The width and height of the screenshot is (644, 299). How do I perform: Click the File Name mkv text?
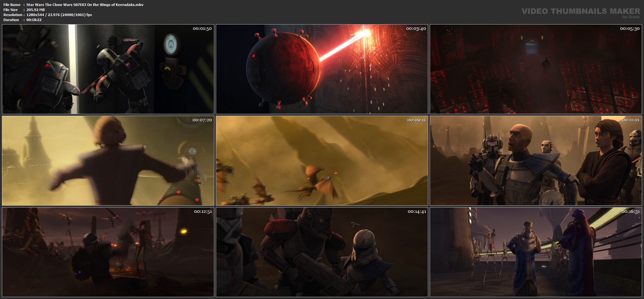click(x=85, y=5)
